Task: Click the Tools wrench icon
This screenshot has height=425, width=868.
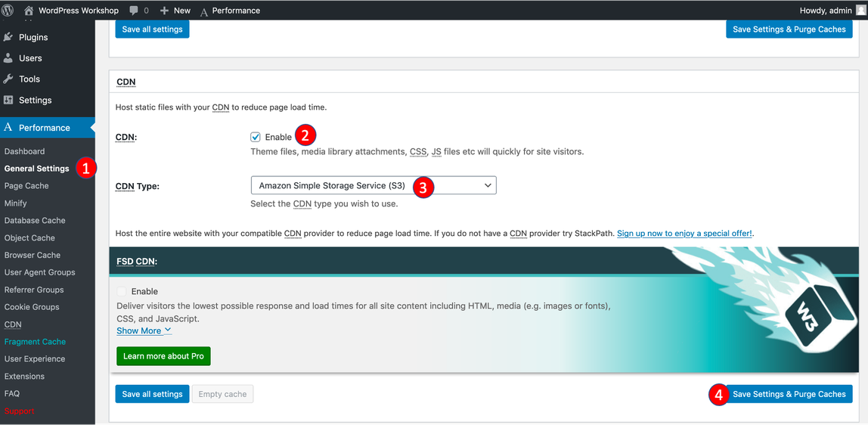Action: click(8, 79)
